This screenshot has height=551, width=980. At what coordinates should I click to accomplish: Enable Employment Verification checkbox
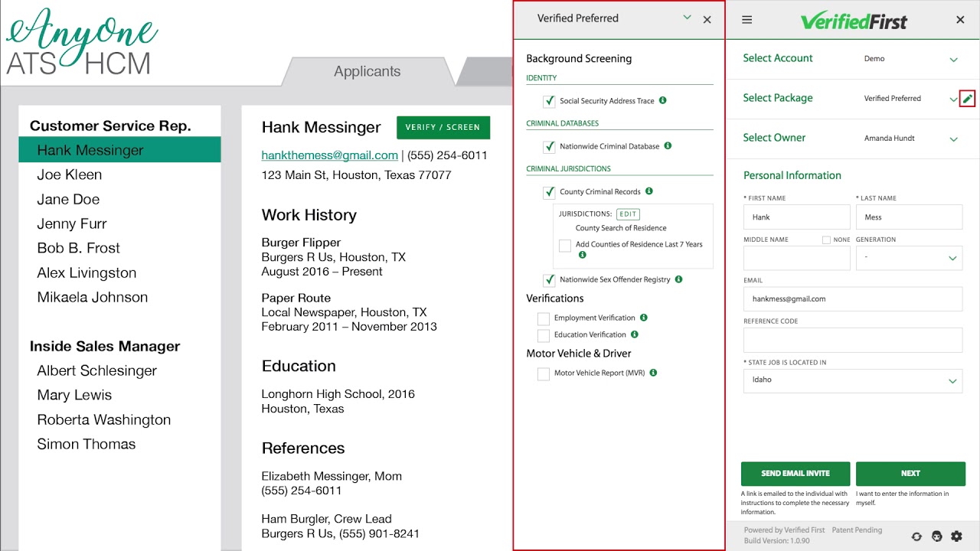pos(544,318)
